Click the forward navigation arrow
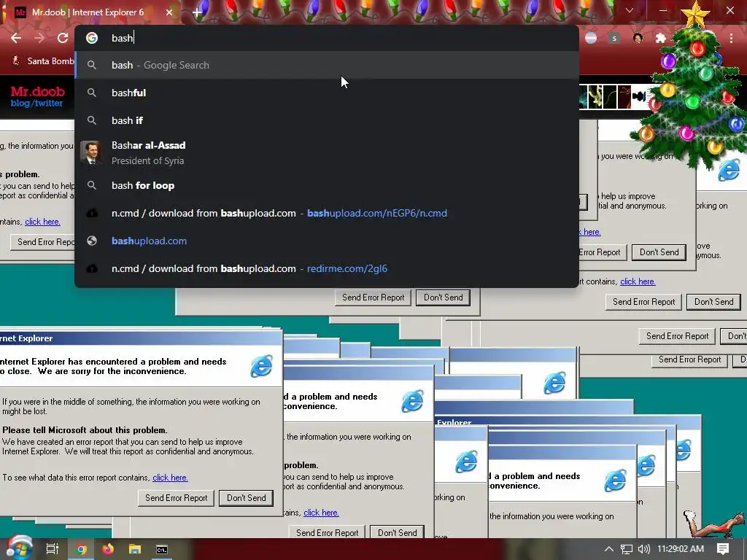The image size is (747, 560). point(39,38)
